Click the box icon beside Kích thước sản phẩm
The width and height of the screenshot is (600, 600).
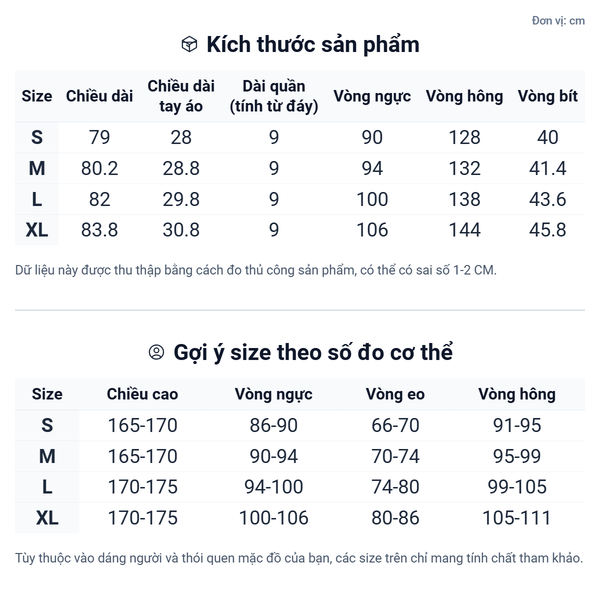[189, 45]
